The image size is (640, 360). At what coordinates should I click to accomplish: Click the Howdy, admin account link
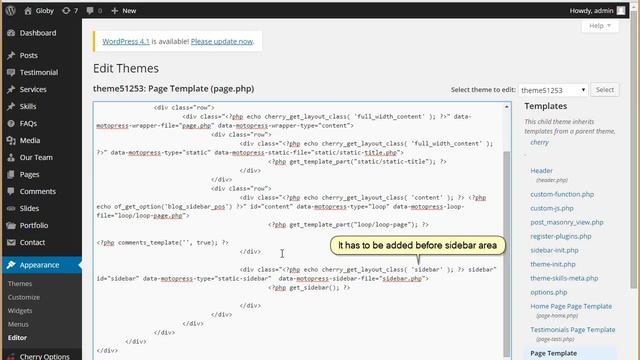point(591,11)
